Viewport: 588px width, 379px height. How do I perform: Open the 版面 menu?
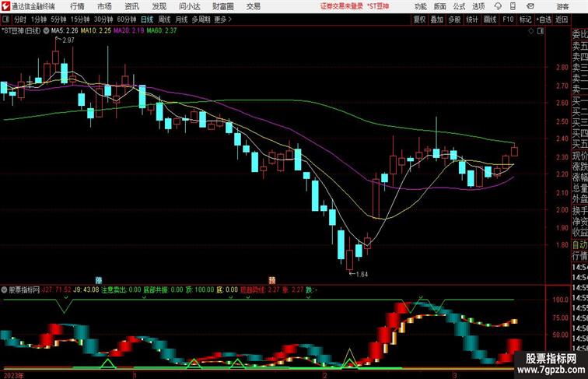[440, 6]
